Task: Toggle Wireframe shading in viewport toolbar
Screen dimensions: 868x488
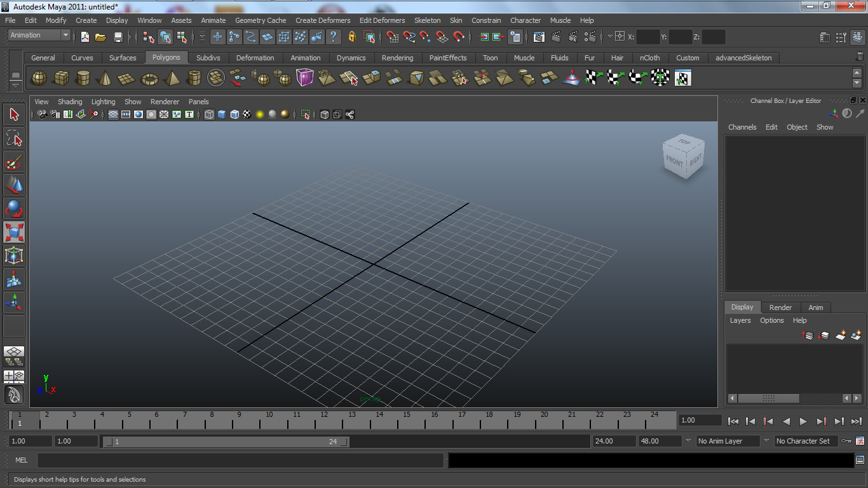Action: [x=209, y=114]
